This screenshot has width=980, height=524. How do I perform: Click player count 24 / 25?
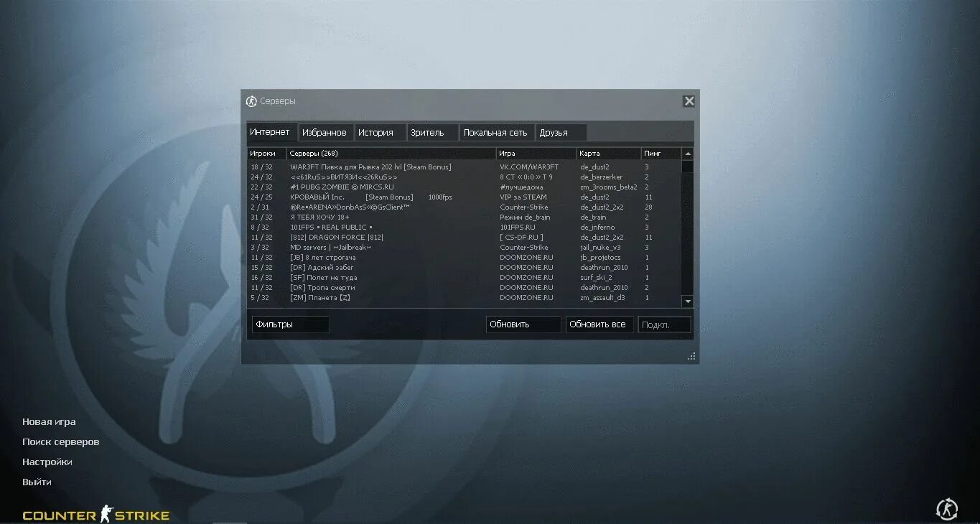tap(261, 197)
